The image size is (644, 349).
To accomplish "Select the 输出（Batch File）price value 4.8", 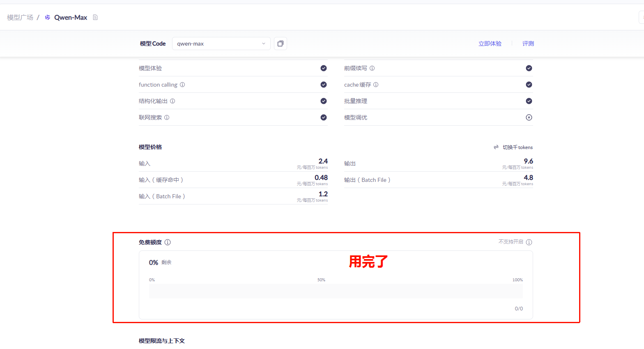I will click(x=529, y=177).
